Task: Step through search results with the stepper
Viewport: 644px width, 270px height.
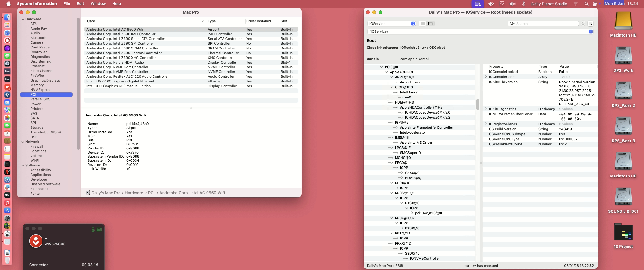Action: 583,24
